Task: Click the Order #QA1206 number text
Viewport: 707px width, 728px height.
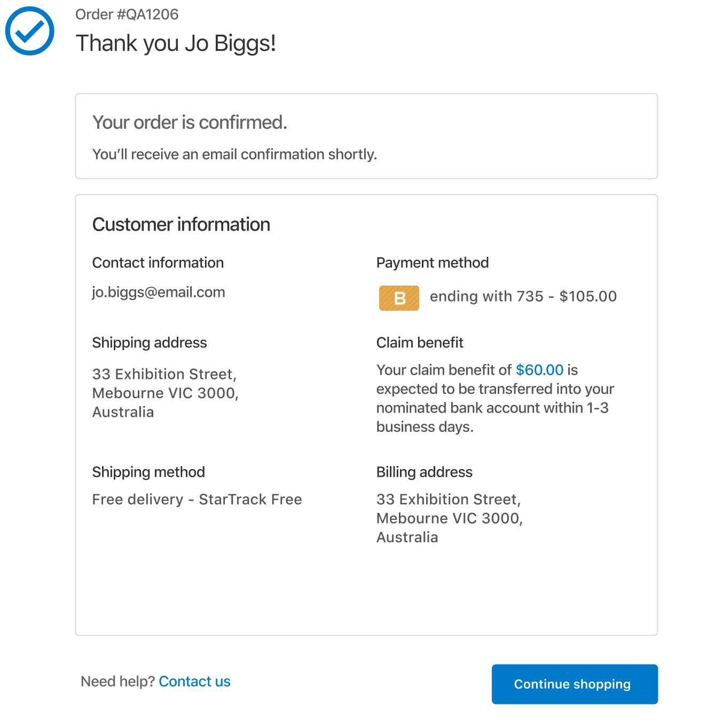Action: 127,14
